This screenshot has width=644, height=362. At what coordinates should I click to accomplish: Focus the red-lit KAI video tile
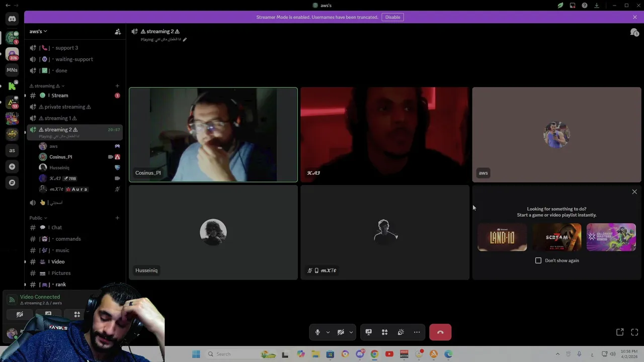[385, 135]
